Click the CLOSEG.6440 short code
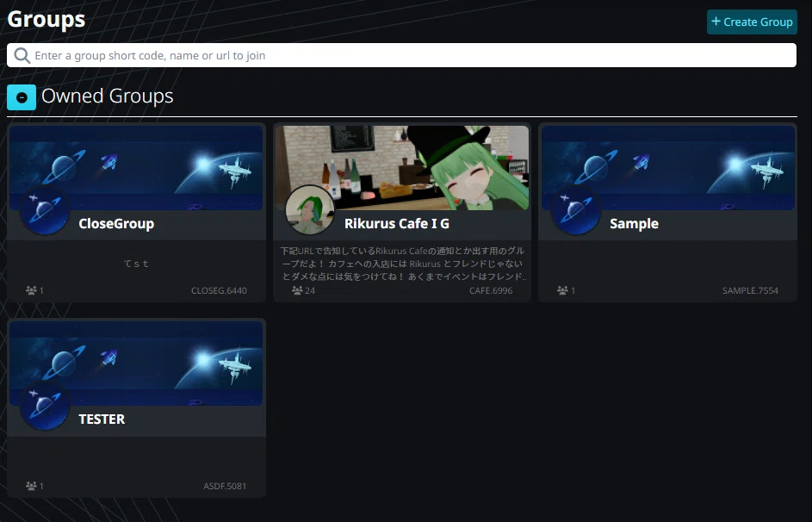 click(219, 290)
